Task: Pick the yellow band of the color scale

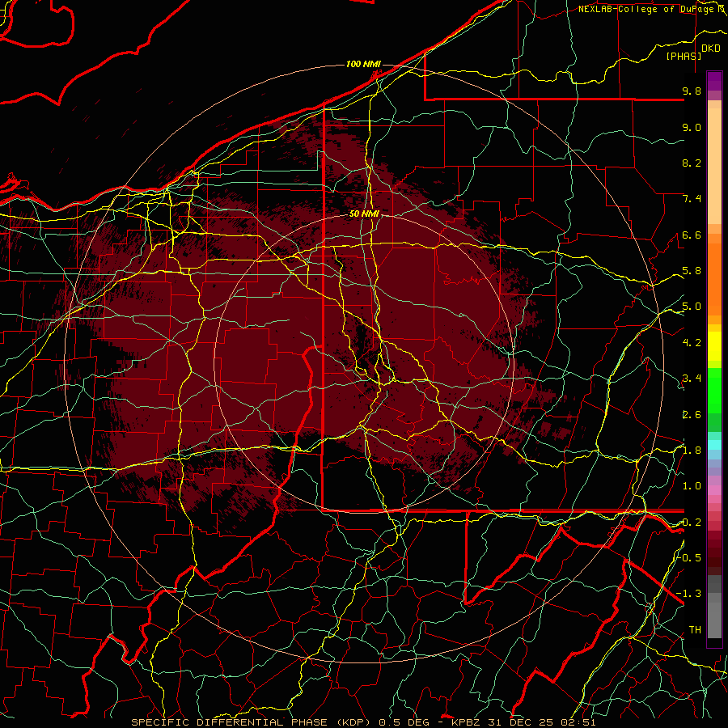Action: coord(714,346)
